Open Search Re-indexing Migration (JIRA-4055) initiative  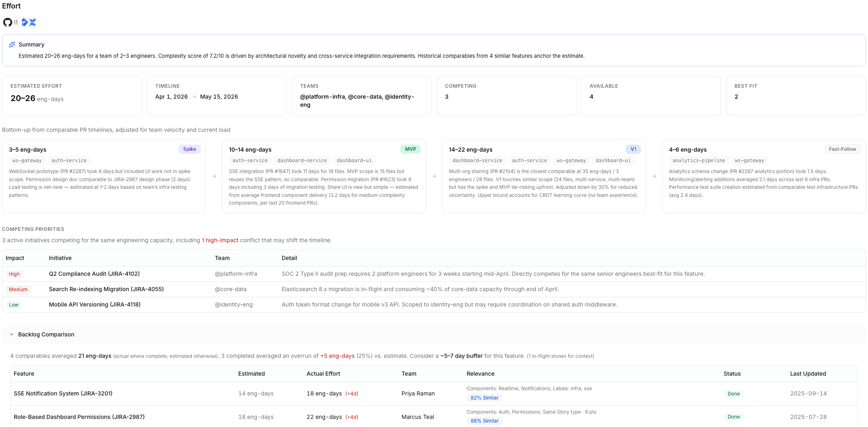[106, 289]
